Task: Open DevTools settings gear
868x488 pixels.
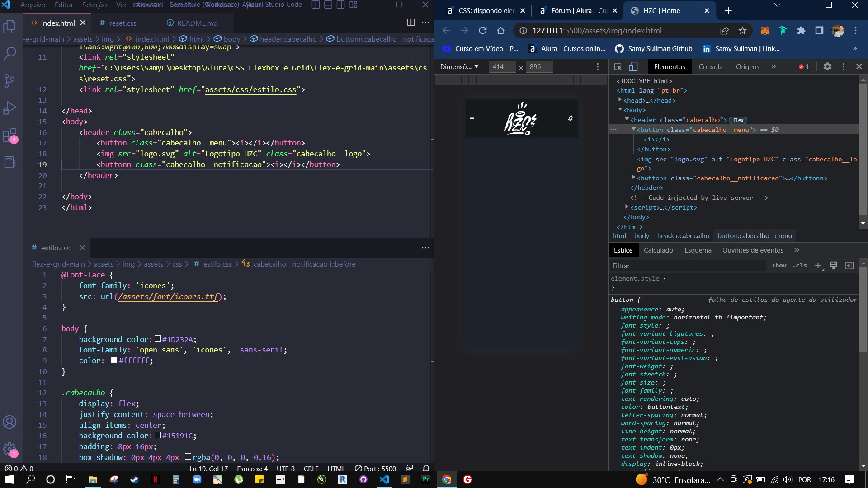Action: click(827, 67)
